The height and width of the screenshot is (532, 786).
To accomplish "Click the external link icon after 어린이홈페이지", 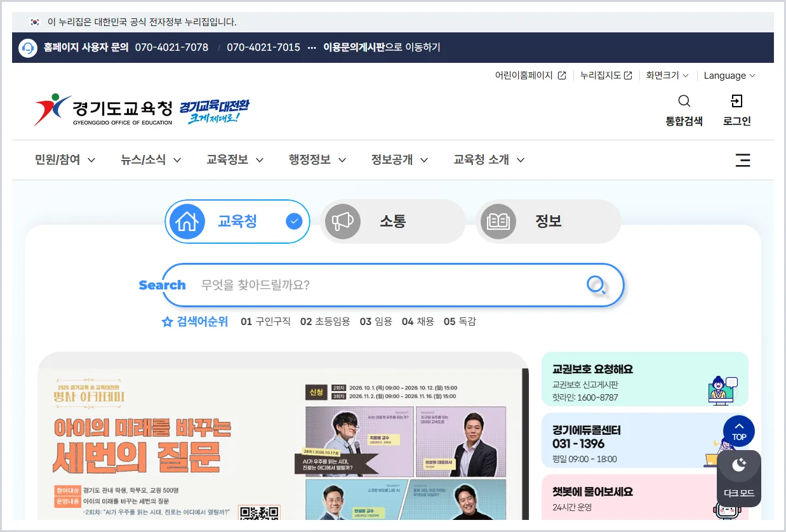I will [562, 76].
